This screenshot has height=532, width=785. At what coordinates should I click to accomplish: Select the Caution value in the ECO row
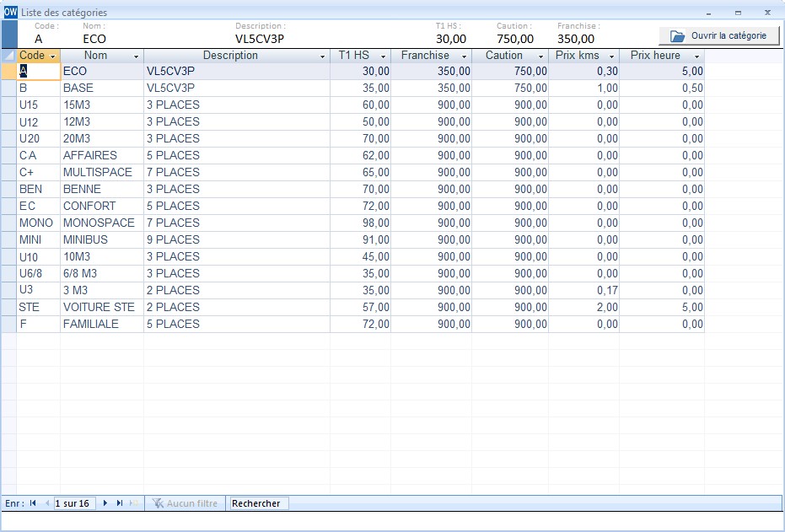[x=510, y=71]
